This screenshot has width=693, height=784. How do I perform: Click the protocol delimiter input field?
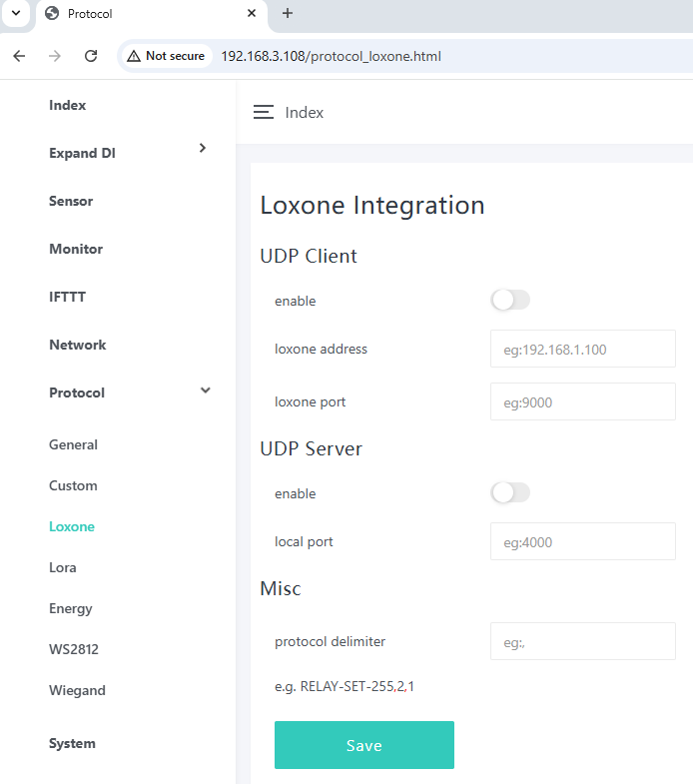pos(582,641)
